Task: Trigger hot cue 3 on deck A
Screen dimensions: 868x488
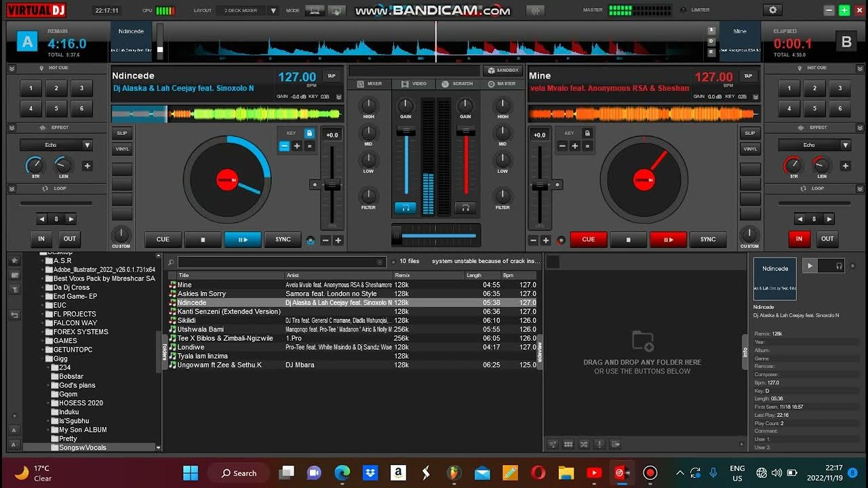Action: click(x=82, y=88)
